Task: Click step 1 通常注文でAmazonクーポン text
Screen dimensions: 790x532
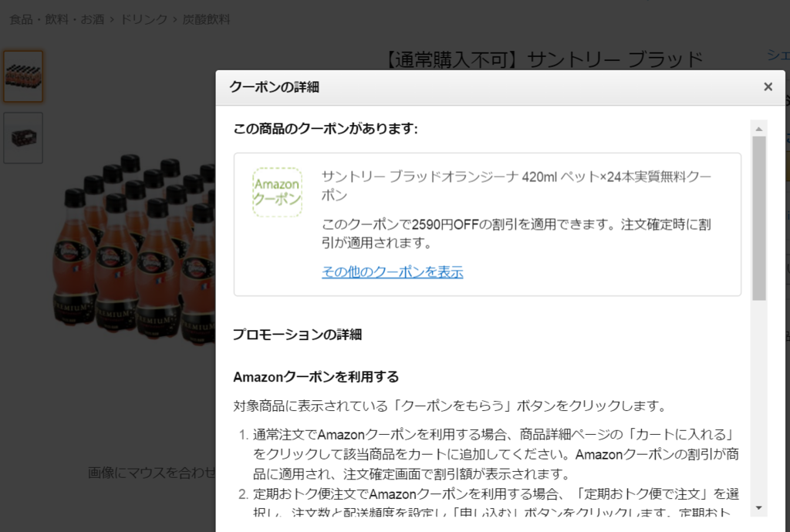Action: point(496,454)
